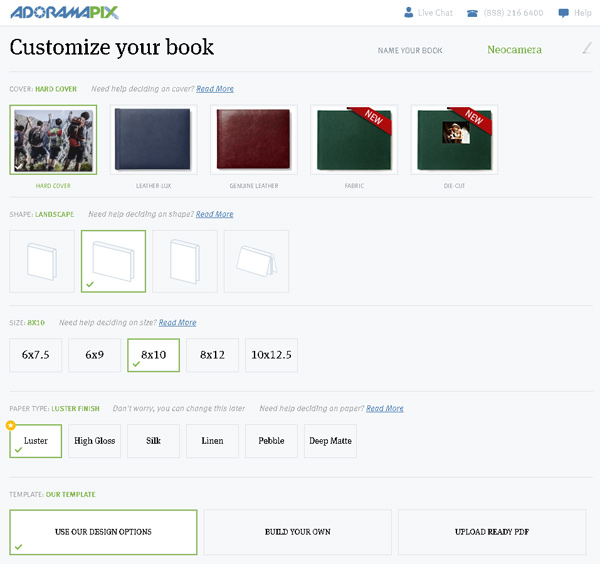Select the square book shape icon
The image size is (600, 564).
(41, 262)
